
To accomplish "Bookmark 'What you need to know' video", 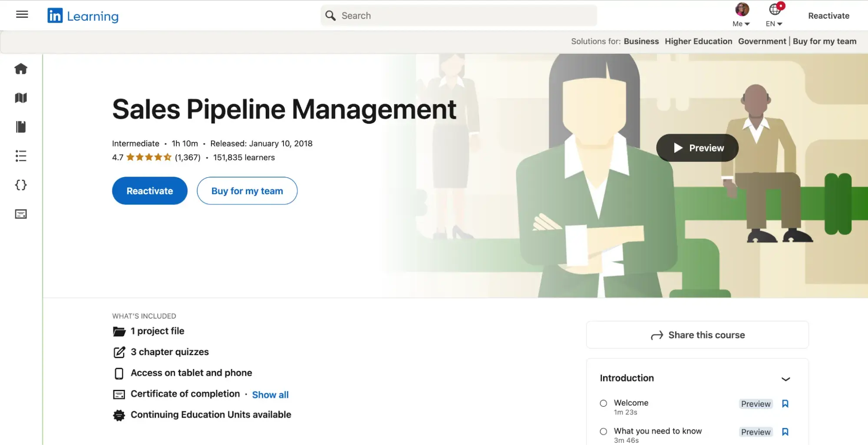I will [x=785, y=432].
